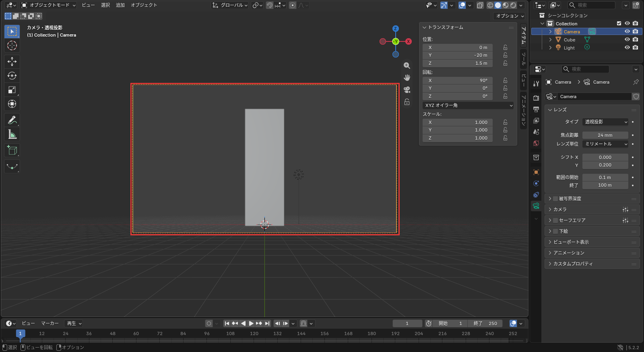Toggle camera view icon in viewport
Screen dimensions: 644x352
pos(407,89)
